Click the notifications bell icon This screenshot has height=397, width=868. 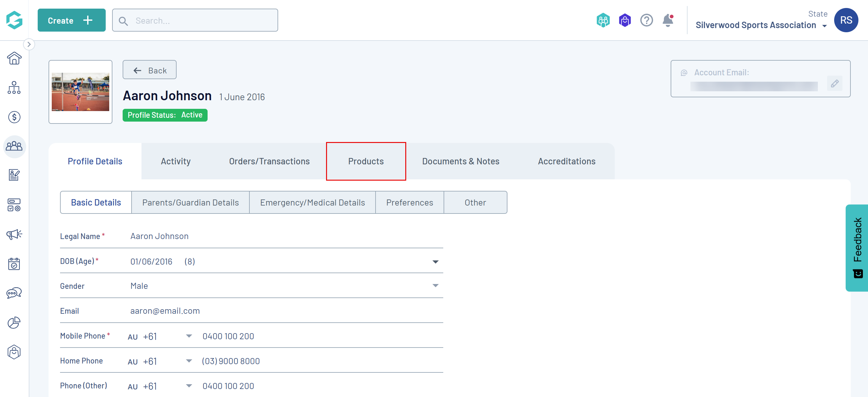667,20
